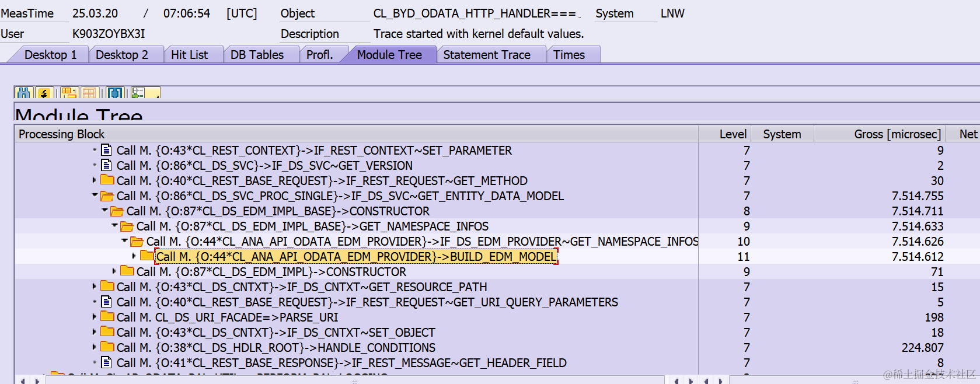Click the time field 07:06:54
The image size is (980, 384).
click(x=187, y=13)
